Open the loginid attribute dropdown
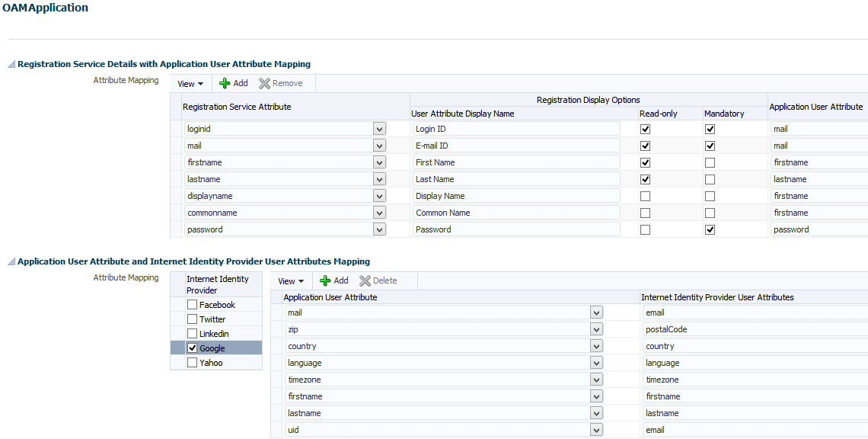 click(x=378, y=129)
